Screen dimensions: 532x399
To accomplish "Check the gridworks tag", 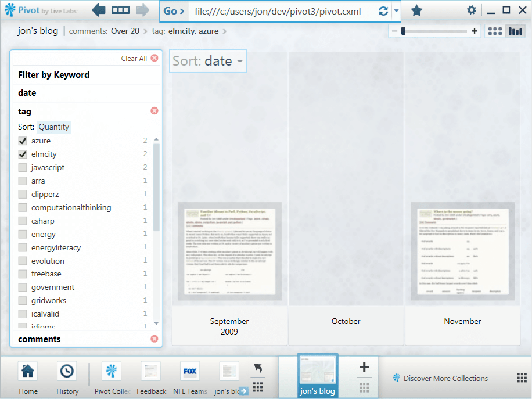I will coord(23,301).
